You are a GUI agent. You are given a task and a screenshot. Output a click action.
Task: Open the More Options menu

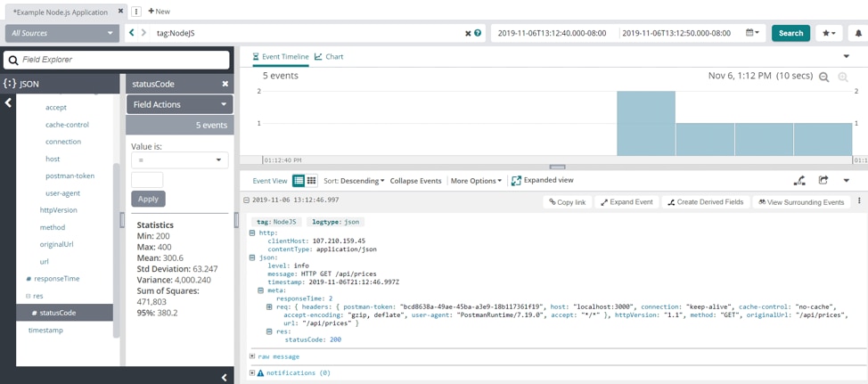(476, 181)
